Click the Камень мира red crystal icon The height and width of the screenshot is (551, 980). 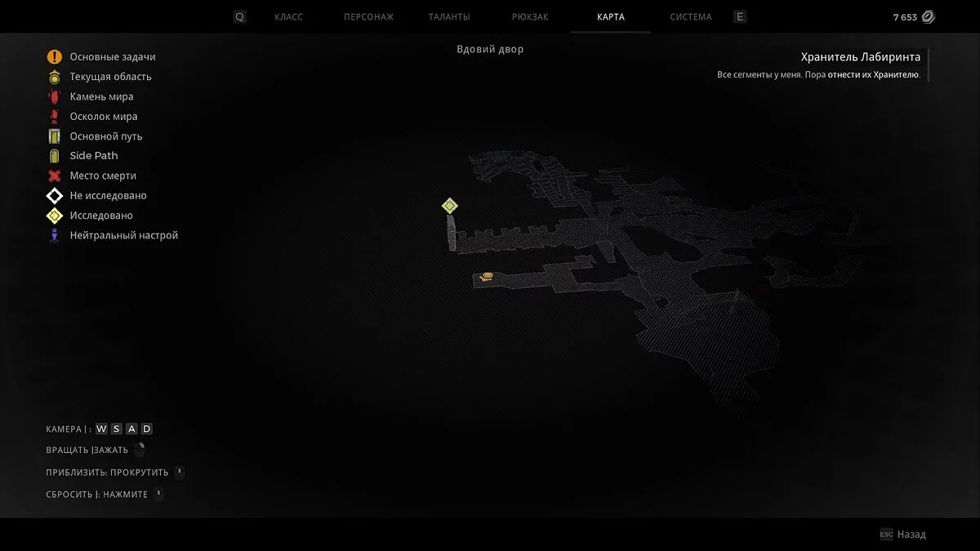coord(55,96)
